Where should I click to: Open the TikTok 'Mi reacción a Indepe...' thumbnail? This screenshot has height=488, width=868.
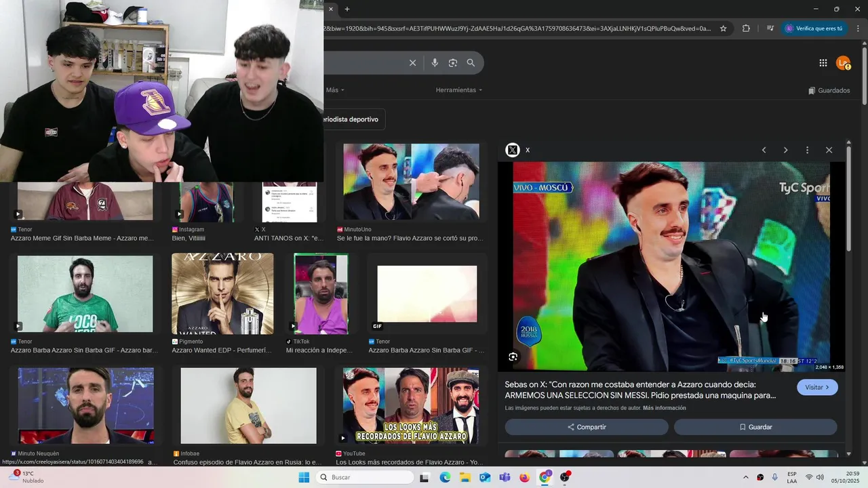(321, 293)
